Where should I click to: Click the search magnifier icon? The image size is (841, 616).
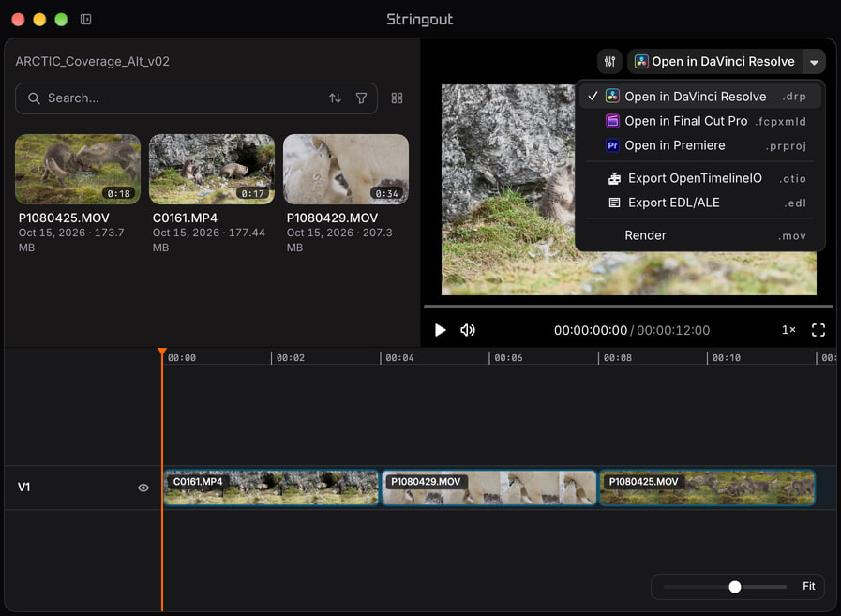34,98
